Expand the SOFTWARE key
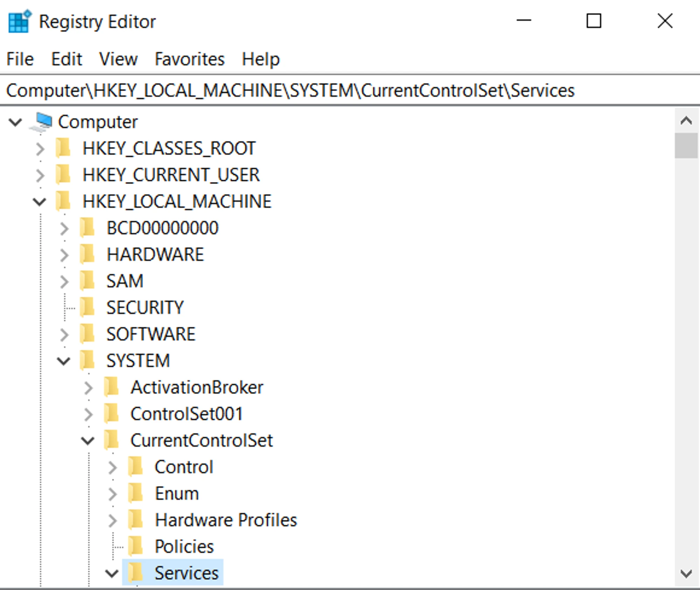Image resolution: width=700 pixels, height=590 pixels. pyautogui.click(x=64, y=335)
